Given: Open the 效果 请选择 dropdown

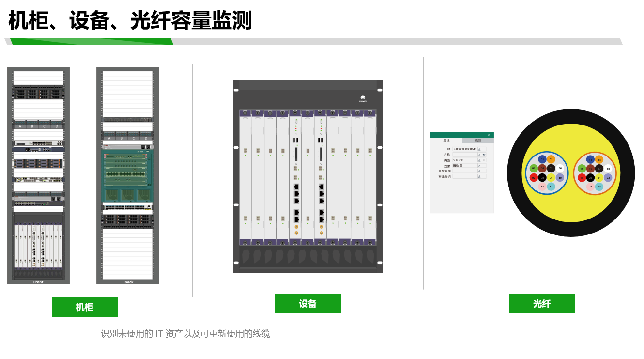Looking at the screenshot, I should coord(465,166).
